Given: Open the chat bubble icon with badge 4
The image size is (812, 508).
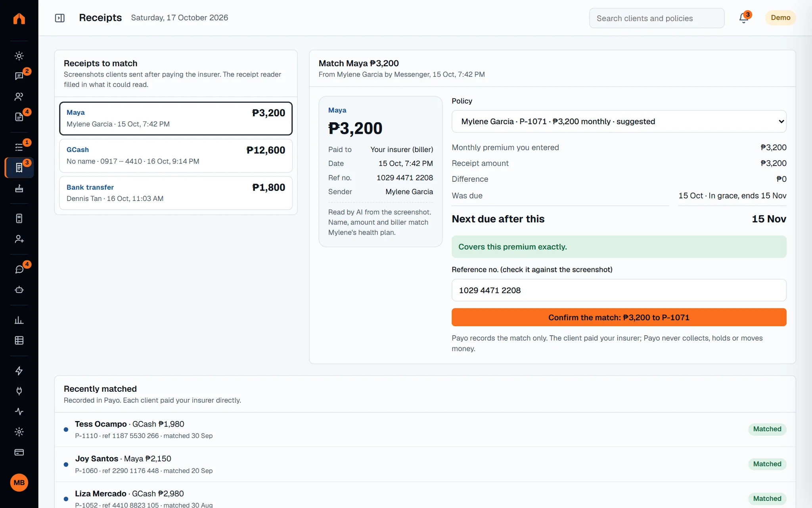Looking at the screenshot, I should click(19, 269).
